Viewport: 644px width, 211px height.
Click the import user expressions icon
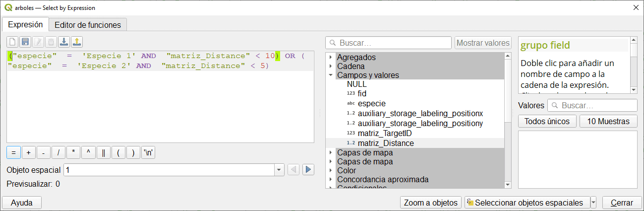click(x=64, y=42)
